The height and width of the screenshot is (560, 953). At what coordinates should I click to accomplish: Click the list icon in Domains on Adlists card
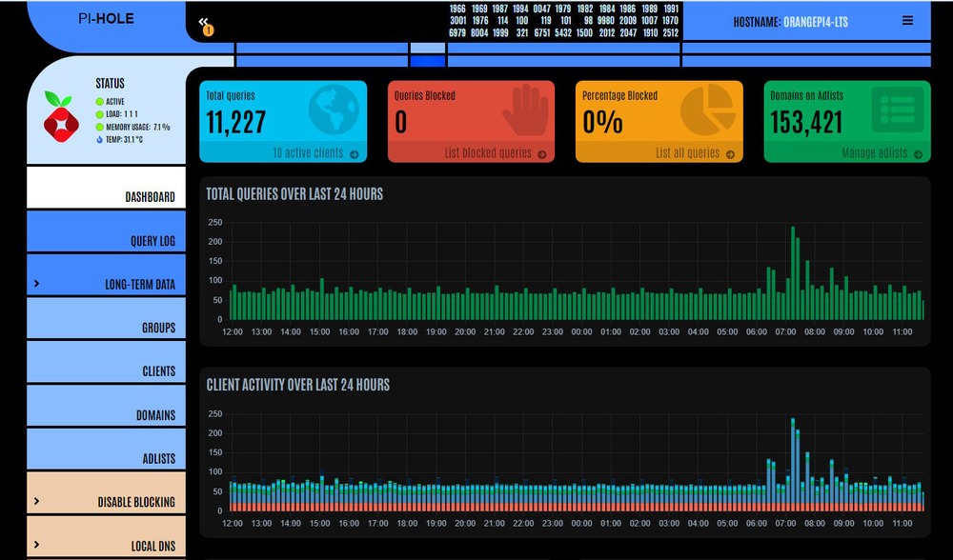click(897, 110)
